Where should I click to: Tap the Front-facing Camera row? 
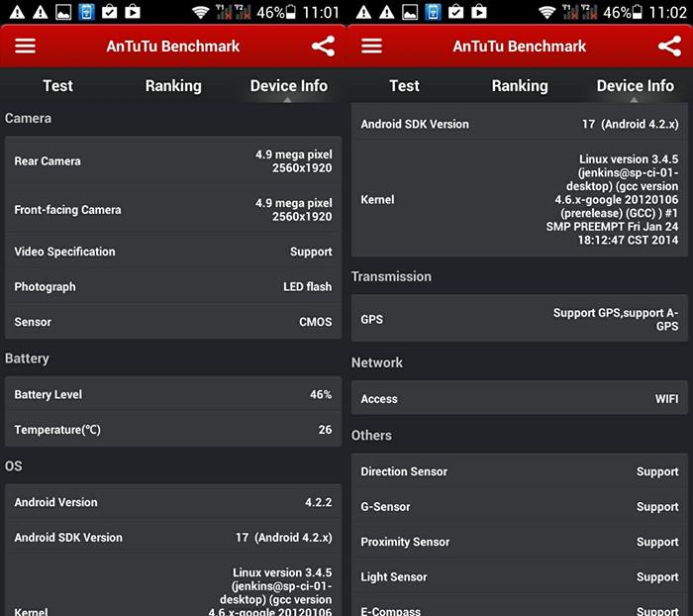click(x=173, y=210)
